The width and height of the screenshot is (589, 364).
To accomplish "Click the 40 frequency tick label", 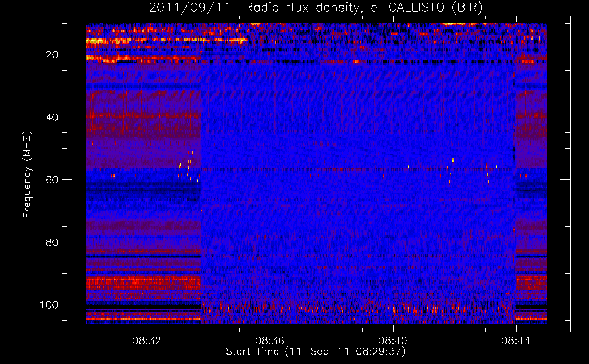I will click(x=52, y=117).
